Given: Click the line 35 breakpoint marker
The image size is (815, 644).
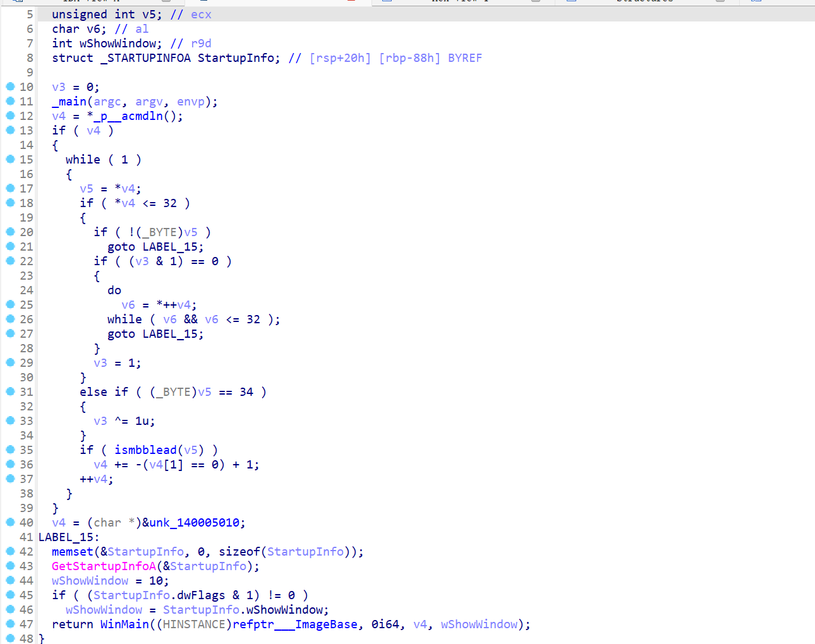Looking at the screenshot, I should click(x=10, y=450).
